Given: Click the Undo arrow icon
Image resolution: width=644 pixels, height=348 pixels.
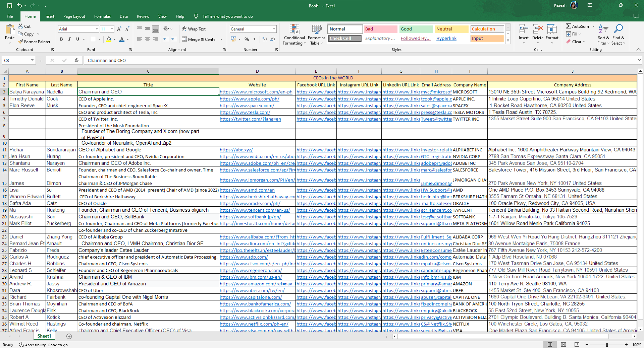Looking at the screenshot, I should pos(19,5).
